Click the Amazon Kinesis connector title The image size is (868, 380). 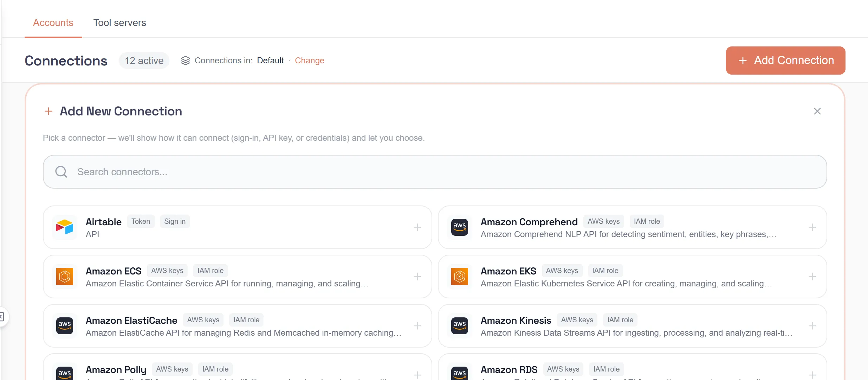point(516,320)
